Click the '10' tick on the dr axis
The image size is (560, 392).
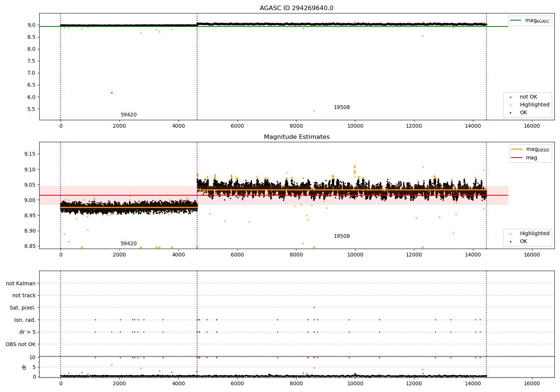point(32,357)
